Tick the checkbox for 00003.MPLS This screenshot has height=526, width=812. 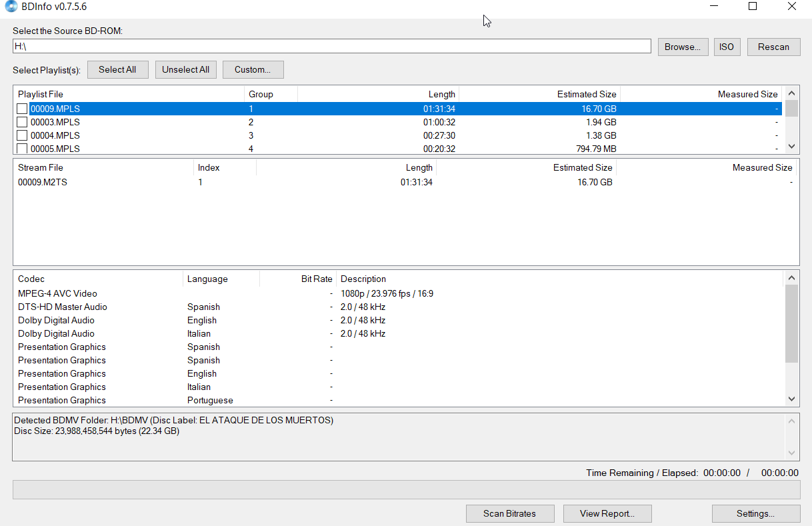click(x=22, y=122)
